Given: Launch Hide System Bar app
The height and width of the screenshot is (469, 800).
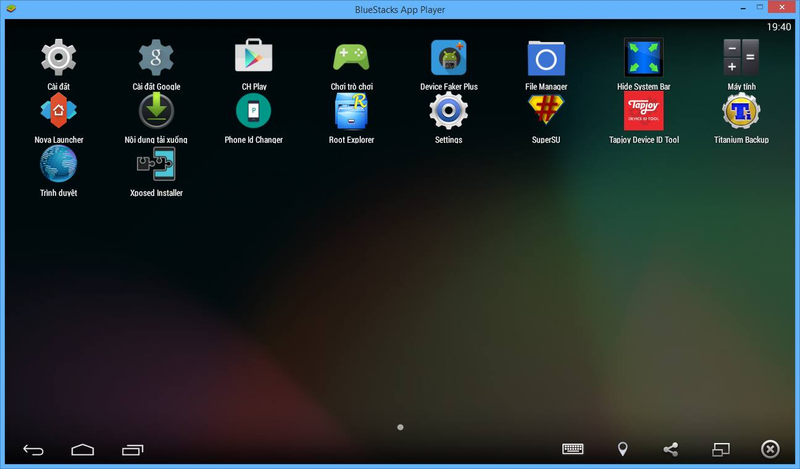Looking at the screenshot, I should click(x=643, y=57).
